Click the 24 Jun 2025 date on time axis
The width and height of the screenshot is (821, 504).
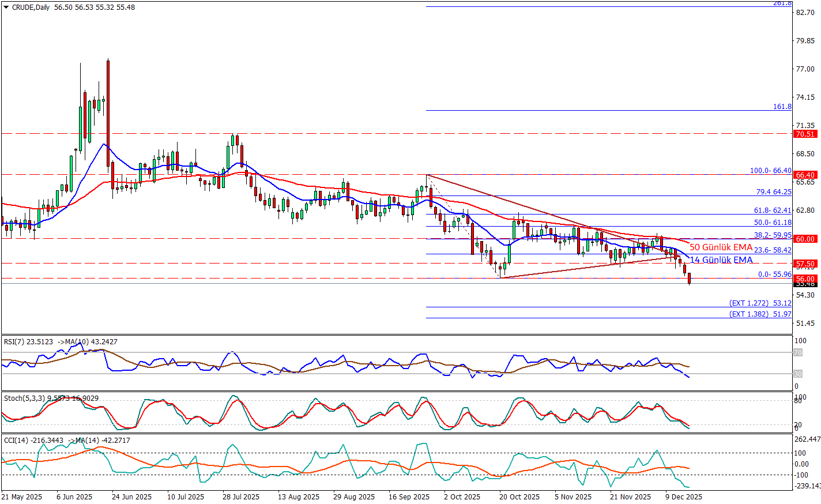tap(131, 497)
